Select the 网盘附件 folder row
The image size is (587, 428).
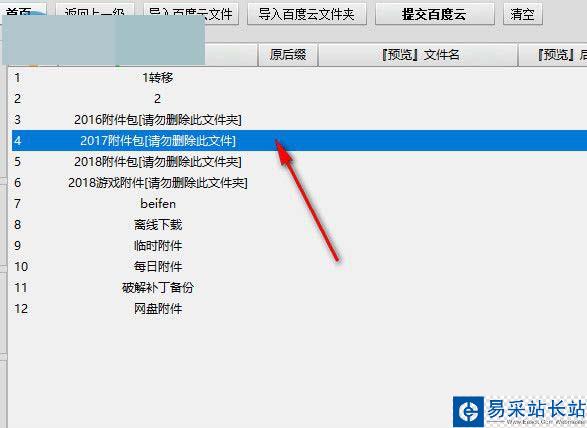pos(299,308)
